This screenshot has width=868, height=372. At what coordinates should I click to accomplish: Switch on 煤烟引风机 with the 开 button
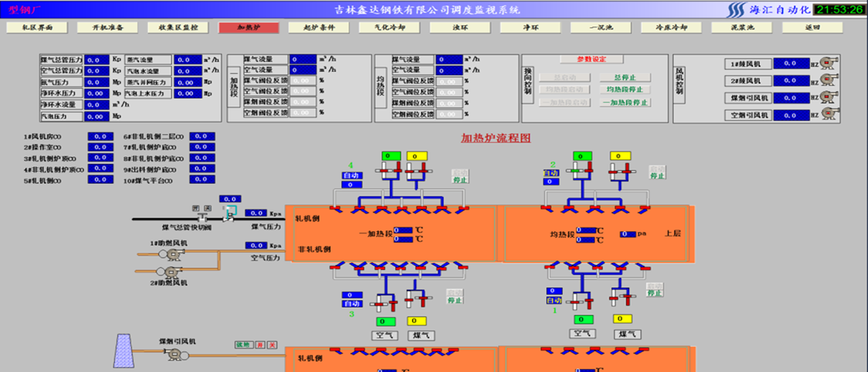[x=259, y=345]
